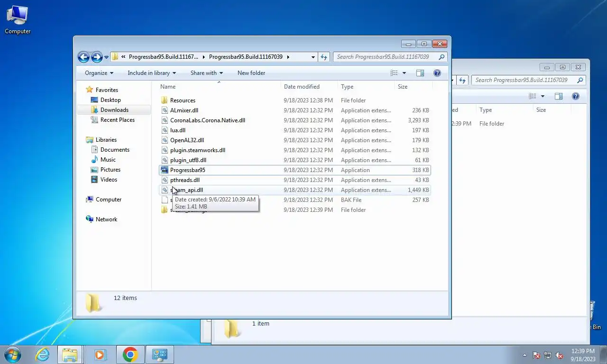Go forward using the Forward arrow button
Screen dimensions: 607x364
point(97,57)
